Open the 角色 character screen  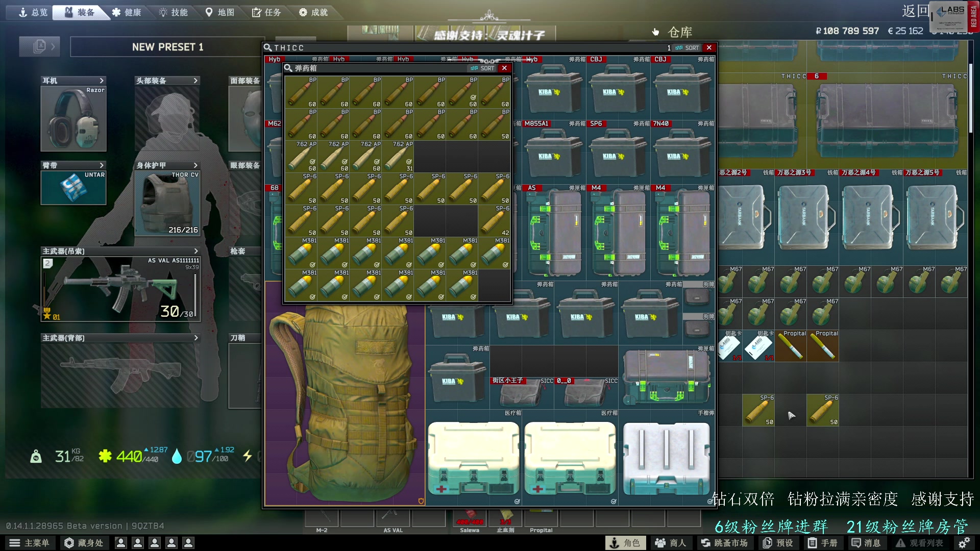(625, 543)
